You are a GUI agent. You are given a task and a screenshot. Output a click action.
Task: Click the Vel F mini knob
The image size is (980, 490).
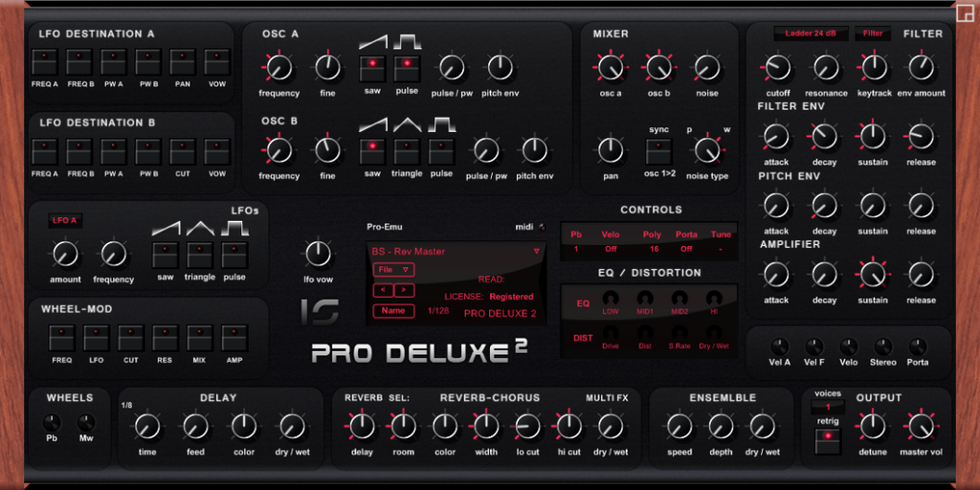(813, 346)
